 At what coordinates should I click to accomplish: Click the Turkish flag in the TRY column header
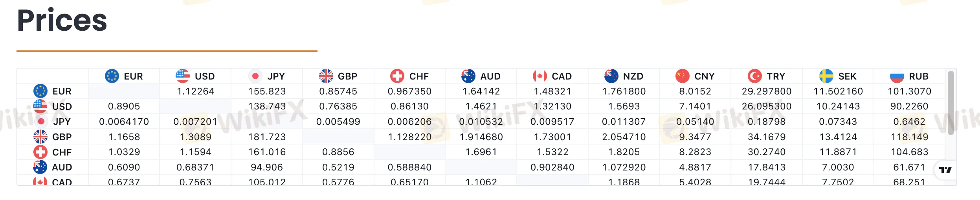click(755, 76)
